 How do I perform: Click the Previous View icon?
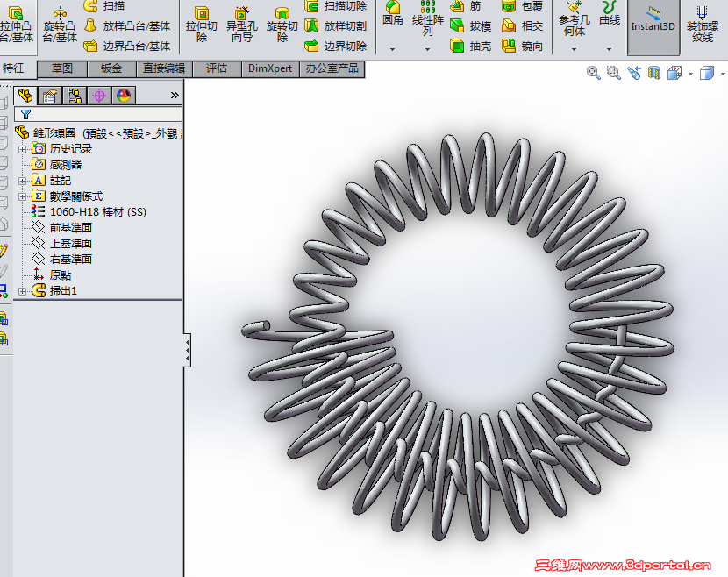pyautogui.click(x=634, y=73)
